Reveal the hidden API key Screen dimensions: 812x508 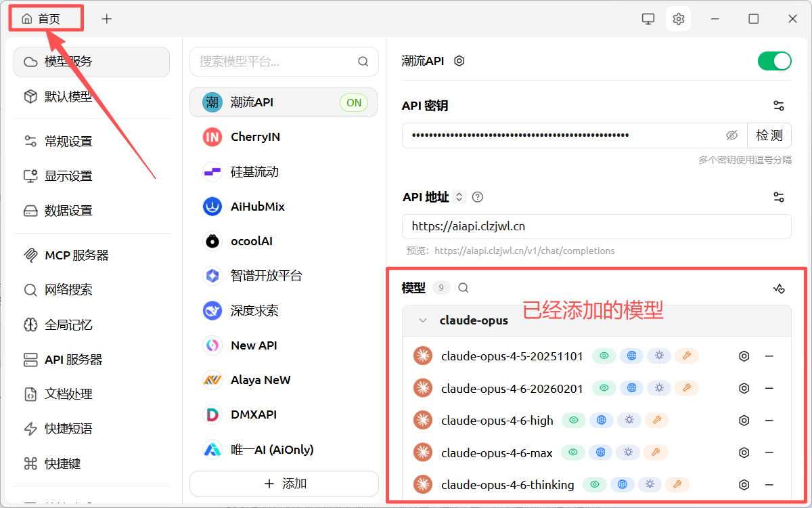coord(731,135)
